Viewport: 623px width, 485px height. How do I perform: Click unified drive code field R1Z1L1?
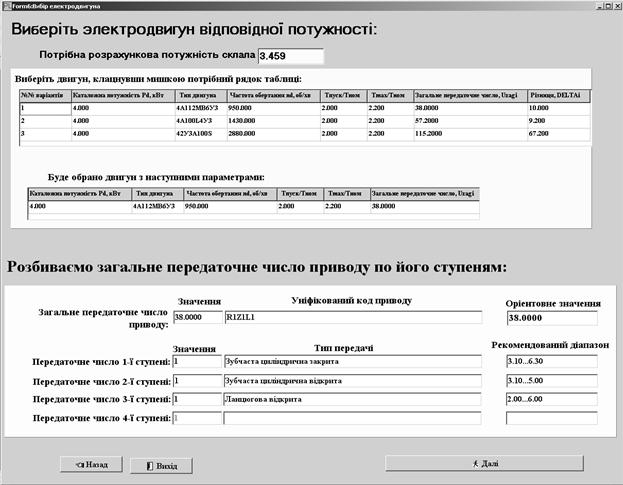[x=353, y=317]
